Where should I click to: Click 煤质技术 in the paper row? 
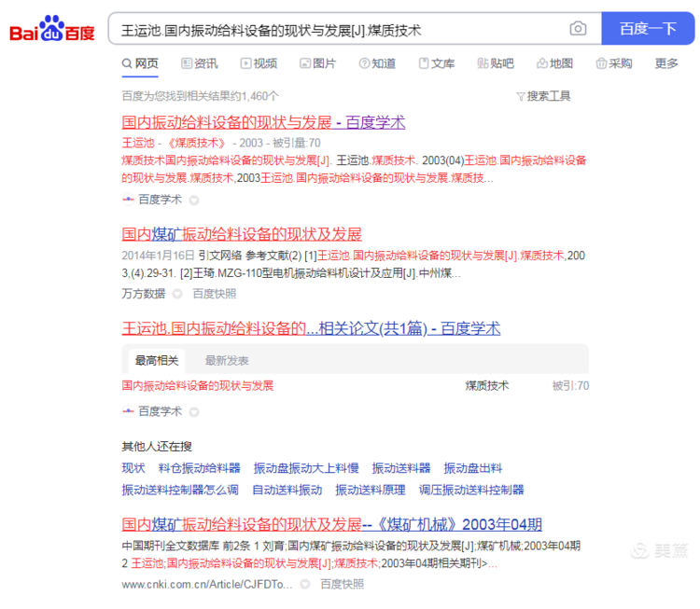click(x=486, y=385)
